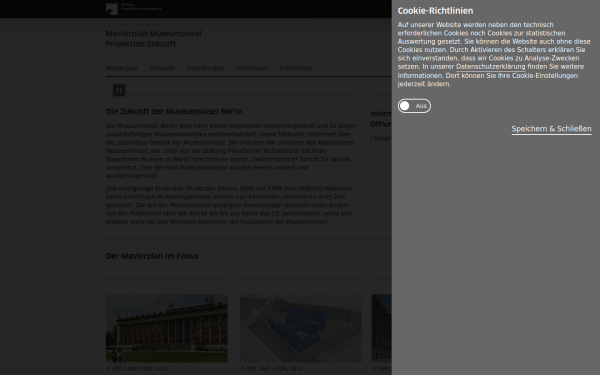Click the heading Die Zukunft der Museumsinsel Berlin
Image resolution: width=600 pixels, height=375 pixels.
point(174,111)
